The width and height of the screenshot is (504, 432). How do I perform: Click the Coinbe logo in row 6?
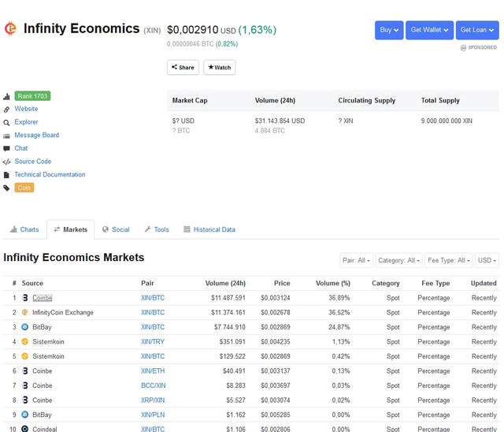click(x=25, y=371)
